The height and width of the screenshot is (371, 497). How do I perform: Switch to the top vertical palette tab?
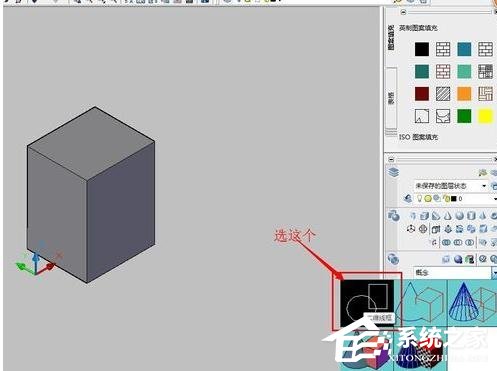pos(391,37)
